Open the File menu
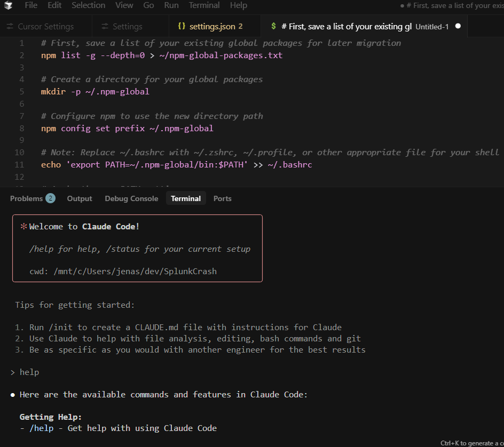This screenshot has width=504, height=447. tap(31, 5)
